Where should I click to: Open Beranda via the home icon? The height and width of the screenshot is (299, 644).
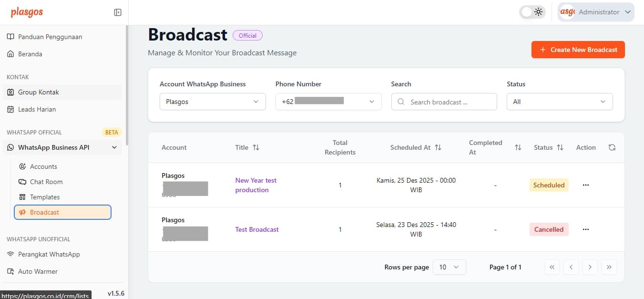[10, 54]
